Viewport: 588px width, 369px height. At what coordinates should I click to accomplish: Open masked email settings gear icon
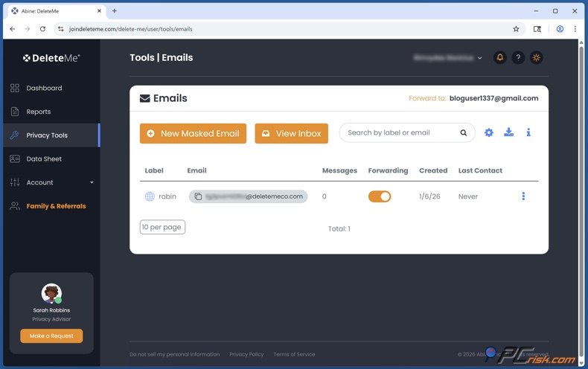[489, 132]
